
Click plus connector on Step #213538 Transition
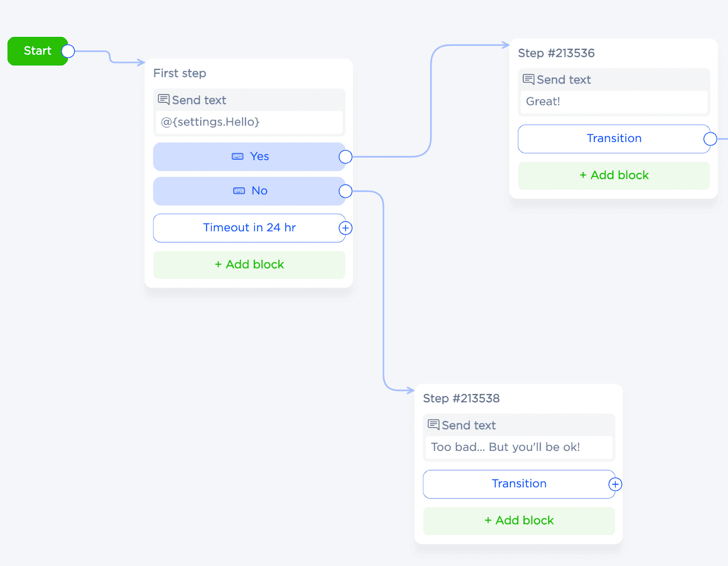coord(615,484)
